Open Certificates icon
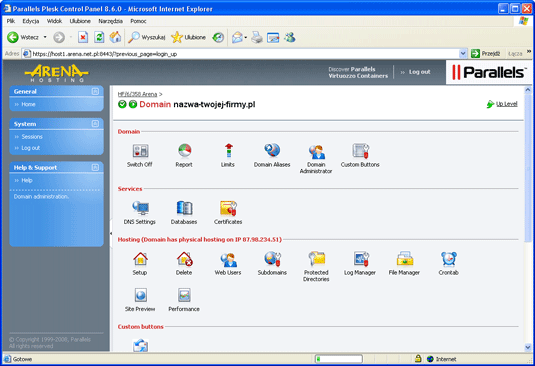 228,208
